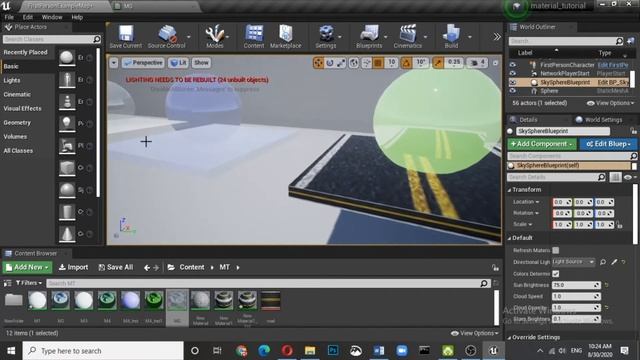
Task: Open the Lit view mode dropdown
Action: click(178, 62)
